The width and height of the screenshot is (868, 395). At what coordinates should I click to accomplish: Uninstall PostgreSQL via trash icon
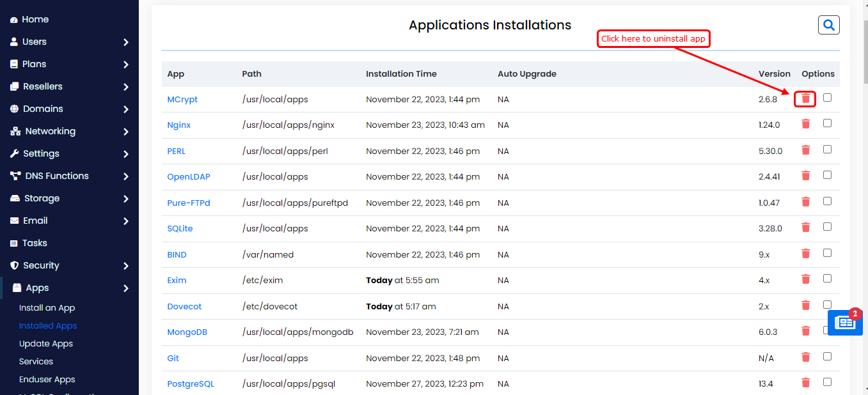tap(805, 383)
